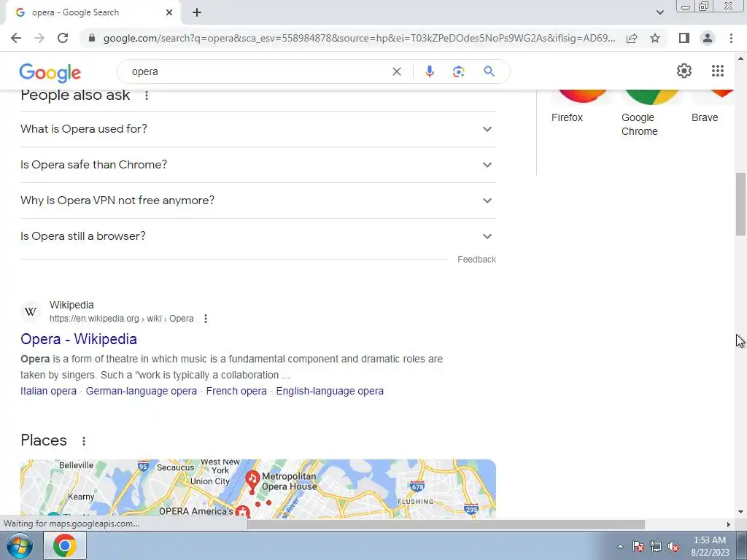Screen dimensions: 747x560
Task: Open Windows Start menu
Action: pyautogui.click(x=19, y=545)
